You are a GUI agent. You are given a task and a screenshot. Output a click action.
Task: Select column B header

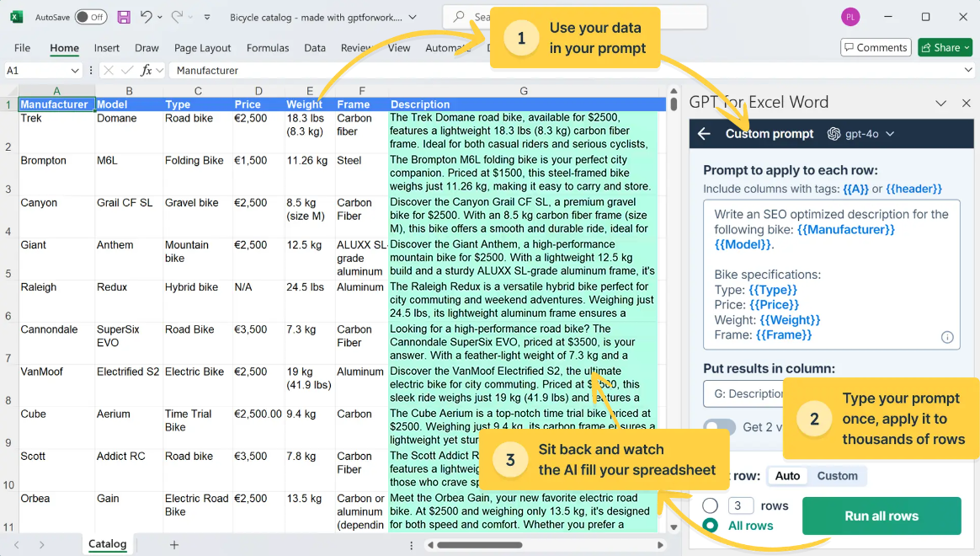pos(129,91)
